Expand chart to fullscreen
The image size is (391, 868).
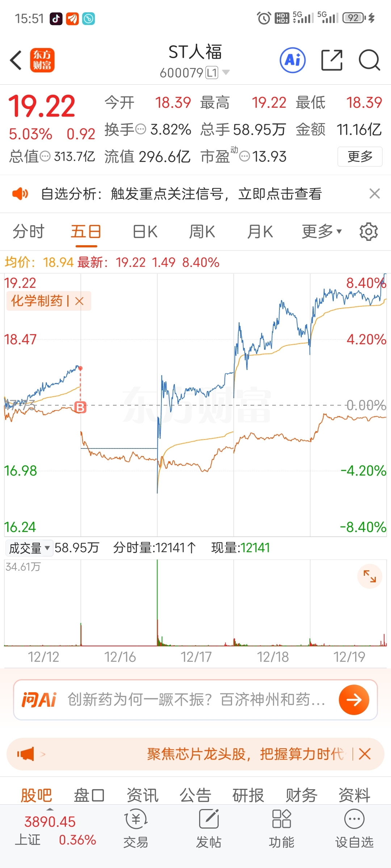tap(370, 576)
